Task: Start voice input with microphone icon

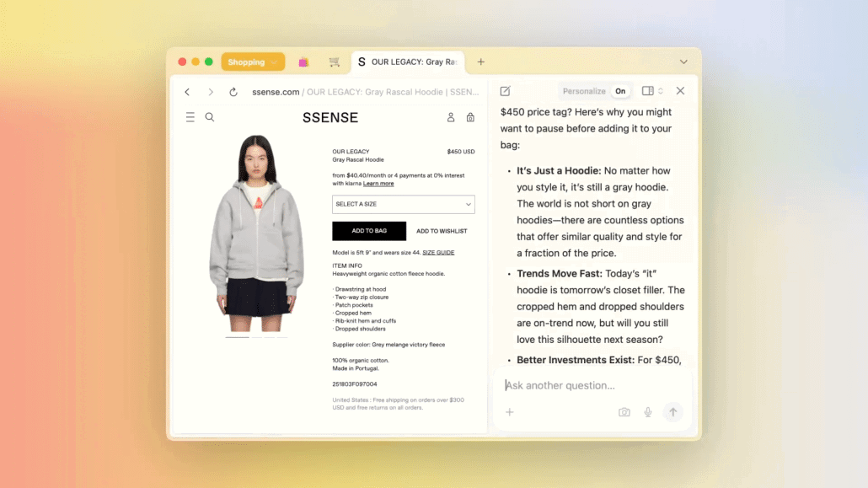Action: point(648,412)
